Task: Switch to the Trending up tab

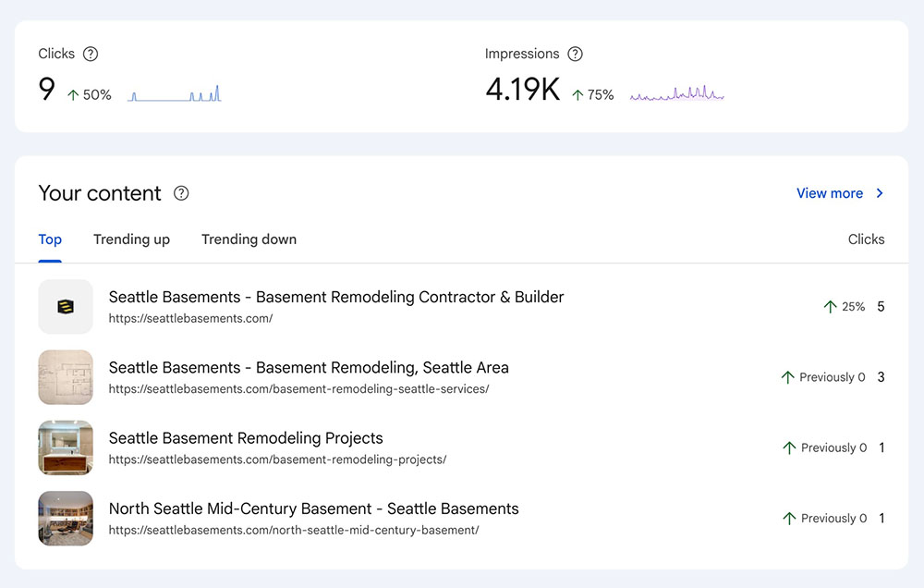Action: coord(131,239)
